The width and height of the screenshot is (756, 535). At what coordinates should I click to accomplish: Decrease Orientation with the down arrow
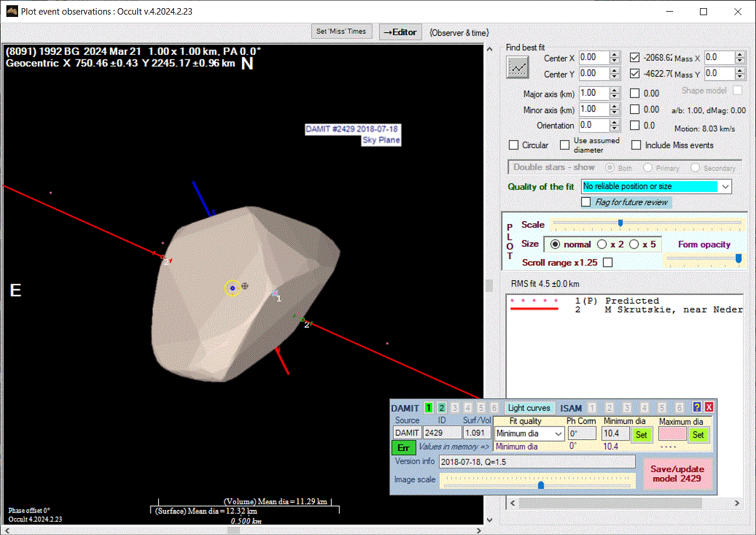(614, 128)
